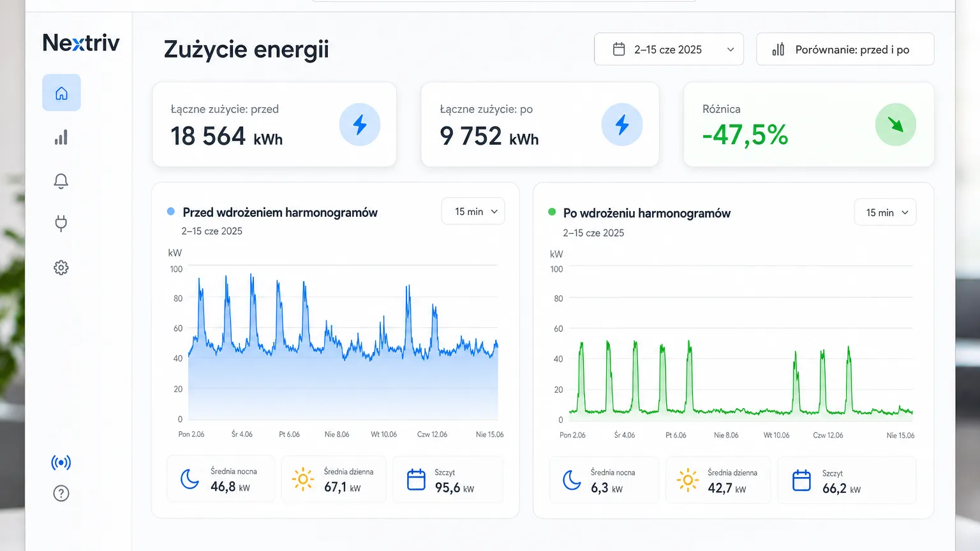Open the bar chart statistics sidebar icon
The image size is (980, 551).
61,137
